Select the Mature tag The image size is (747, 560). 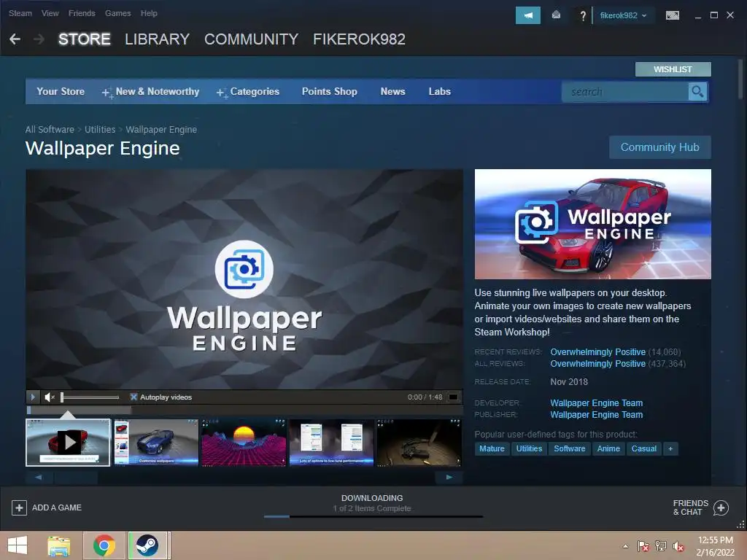pyautogui.click(x=492, y=448)
